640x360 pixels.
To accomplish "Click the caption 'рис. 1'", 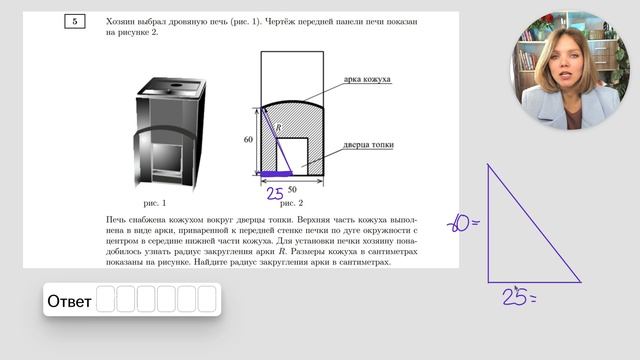I will (x=155, y=203).
